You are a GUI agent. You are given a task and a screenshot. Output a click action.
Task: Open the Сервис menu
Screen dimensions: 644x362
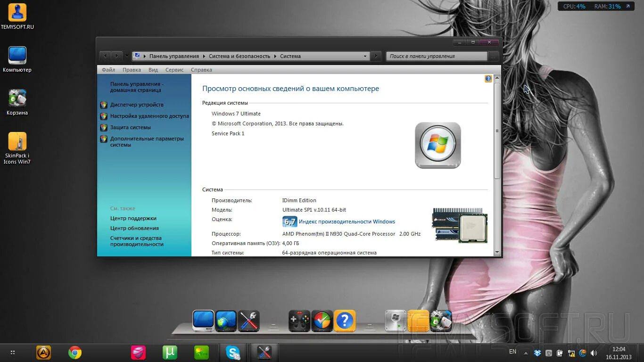(x=174, y=70)
